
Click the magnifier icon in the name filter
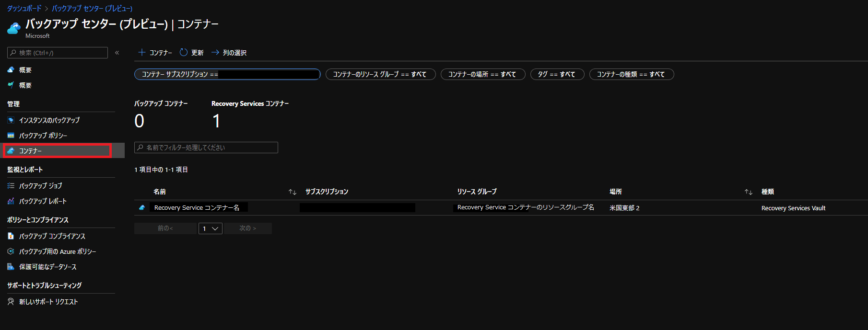[x=141, y=148]
